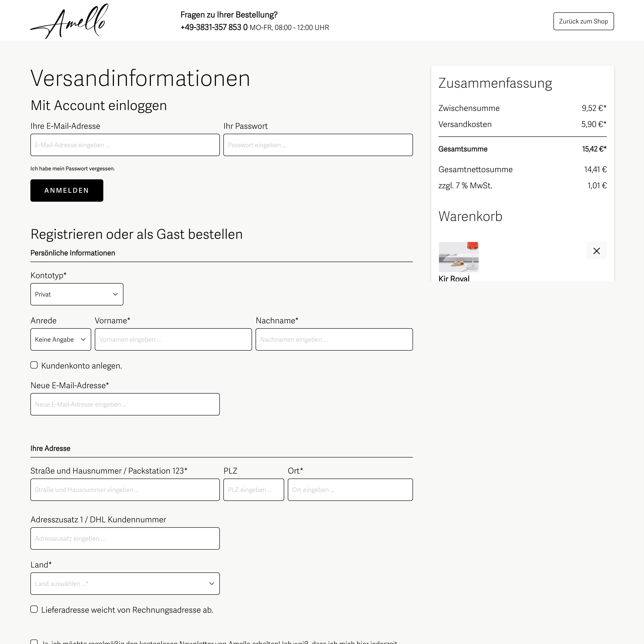The image size is (644, 644).
Task: Open Ich habe mein Passwort vergessen link
Action: [72, 168]
